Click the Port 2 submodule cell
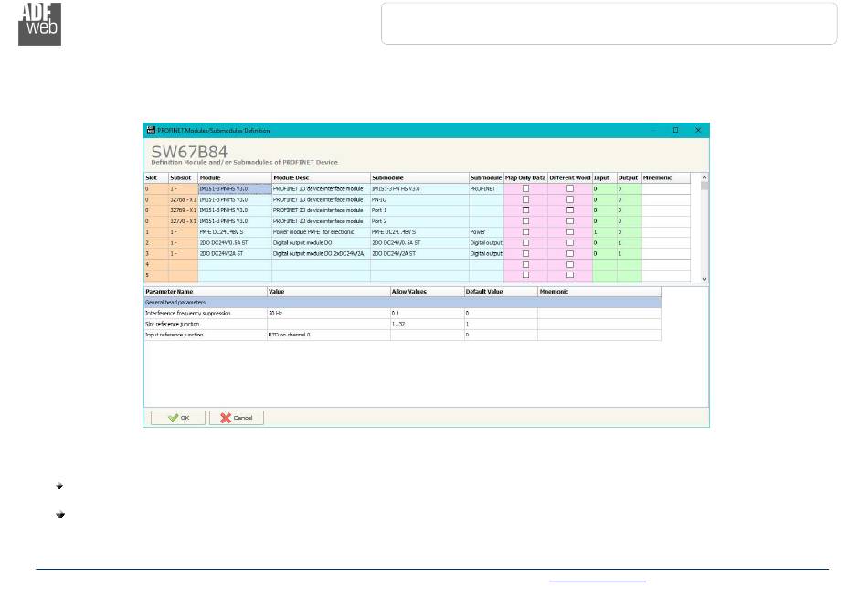 pyautogui.click(x=419, y=221)
